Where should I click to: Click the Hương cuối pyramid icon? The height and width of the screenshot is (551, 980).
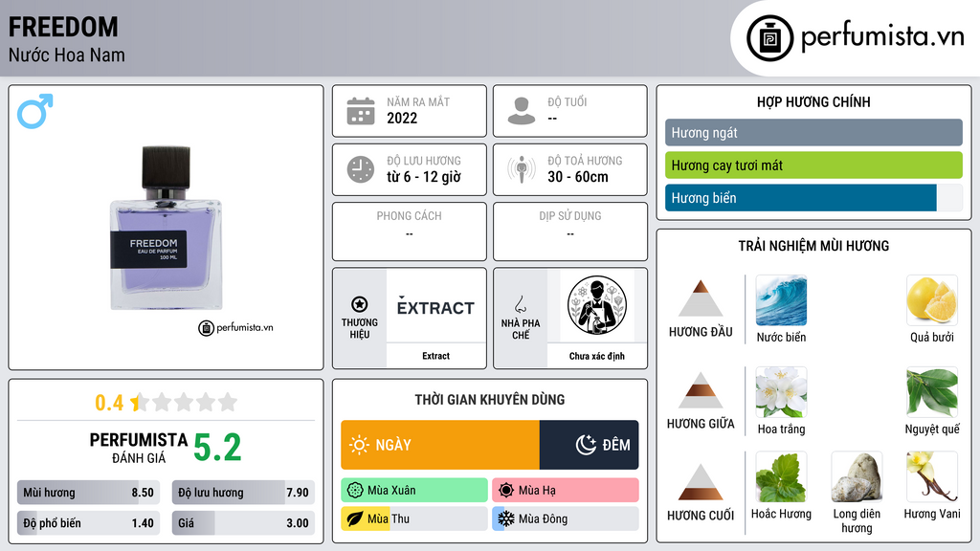pos(701,482)
